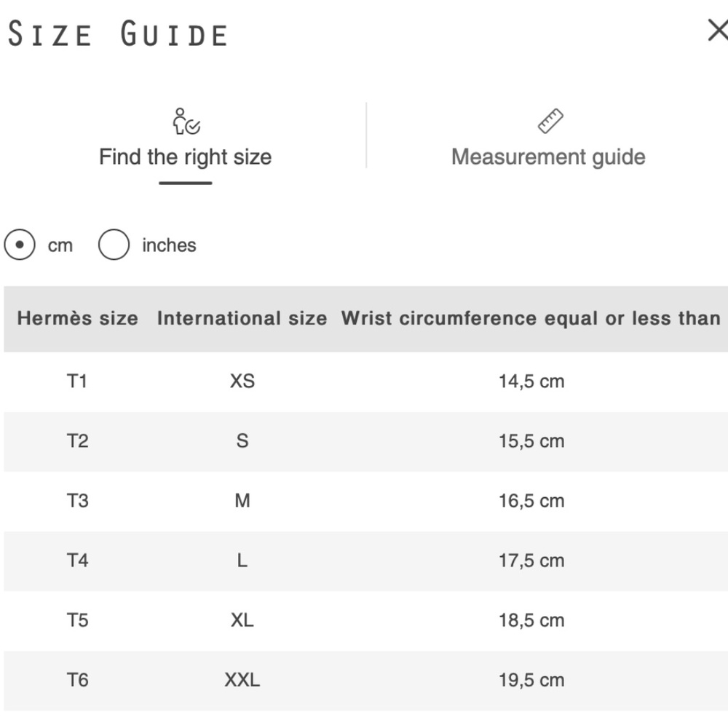The image size is (728, 728).
Task: Click the 19,5 cm wrist value
Action: click(x=531, y=680)
